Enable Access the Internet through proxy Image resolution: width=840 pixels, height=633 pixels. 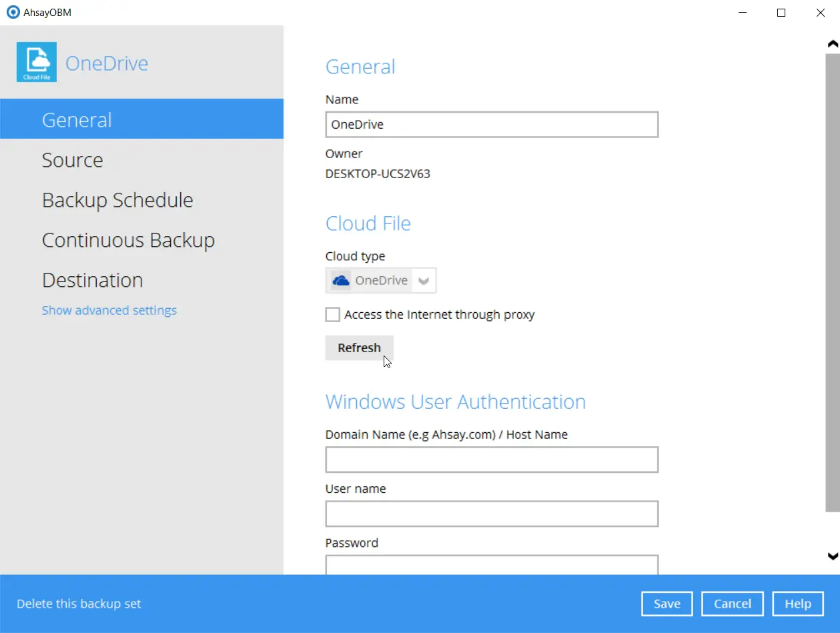pyautogui.click(x=332, y=314)
